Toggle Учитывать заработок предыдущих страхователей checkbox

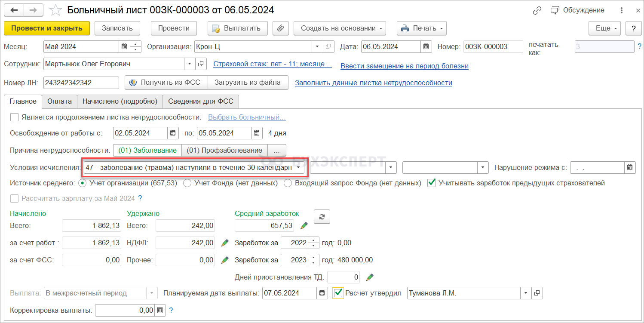pos(431,183)
